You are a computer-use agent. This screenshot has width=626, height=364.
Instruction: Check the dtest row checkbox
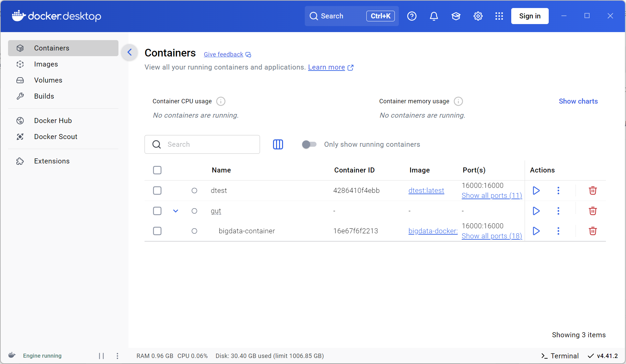point(157,191)
